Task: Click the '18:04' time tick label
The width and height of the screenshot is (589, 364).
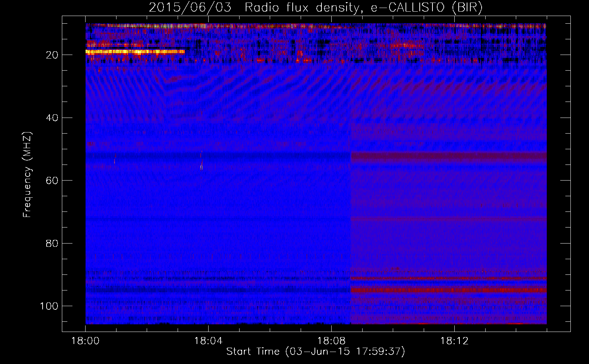Action: [208, 341]
